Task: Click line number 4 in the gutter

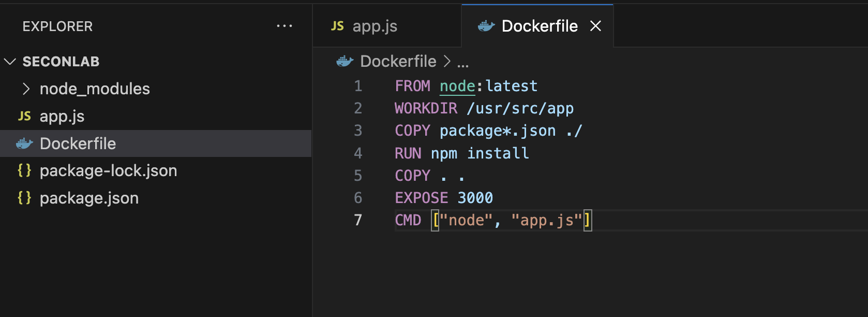Action: 358,153
